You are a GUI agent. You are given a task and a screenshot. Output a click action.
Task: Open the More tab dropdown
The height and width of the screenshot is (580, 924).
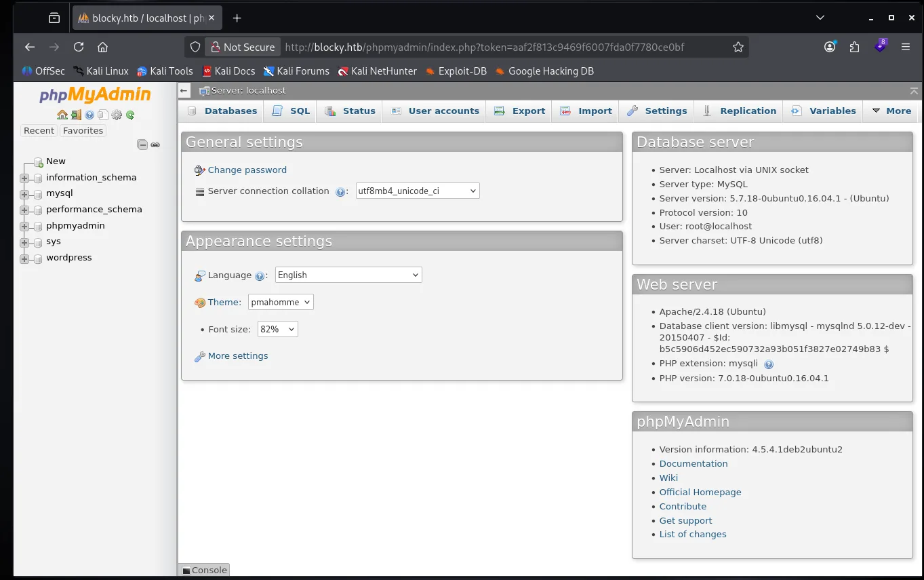click(891, 111)
